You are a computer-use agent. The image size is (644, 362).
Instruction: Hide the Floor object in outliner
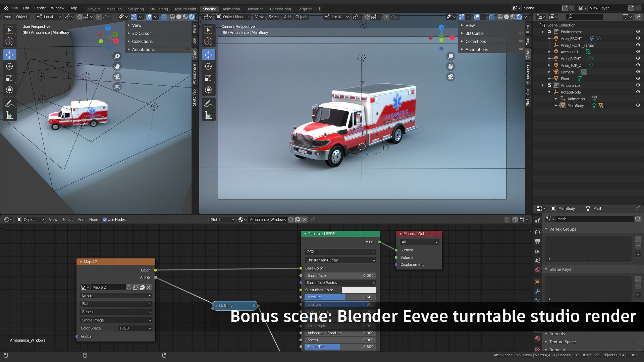pos(638,78)
